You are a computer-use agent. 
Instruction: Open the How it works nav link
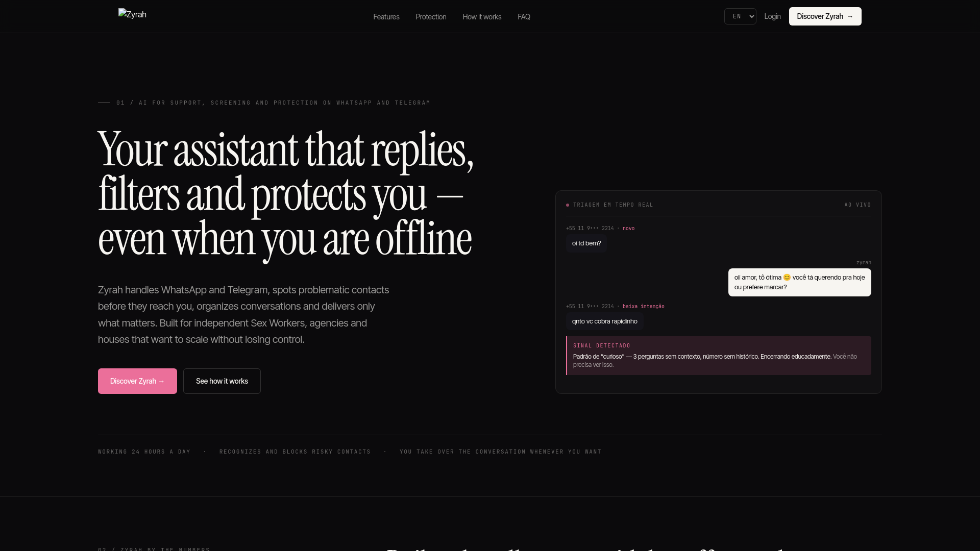coord(482,17)
